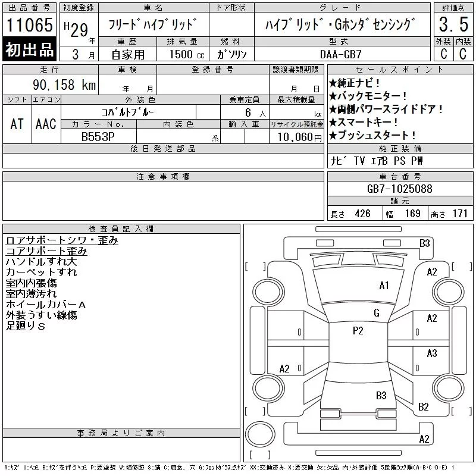This screenshot has width=476, height=476.
Task: Select the car name フリードハイブリッド
Action: point(152,24)
